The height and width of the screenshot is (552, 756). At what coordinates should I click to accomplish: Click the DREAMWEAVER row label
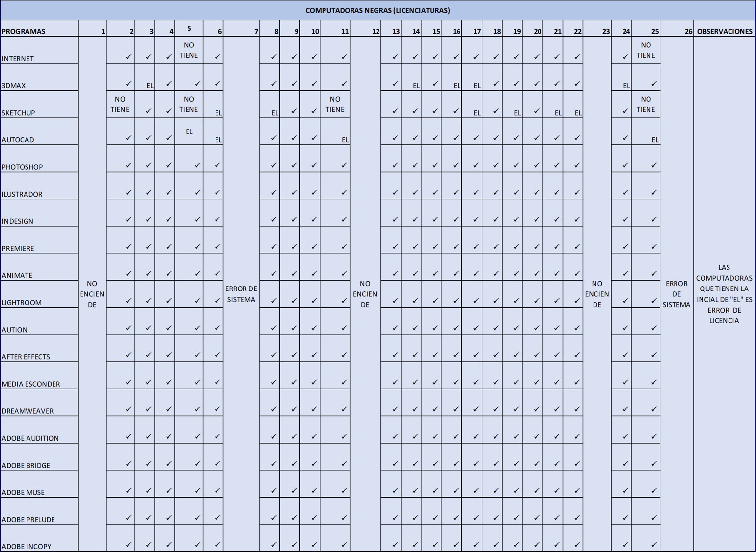pyautogui.click(x=39, y=403)
